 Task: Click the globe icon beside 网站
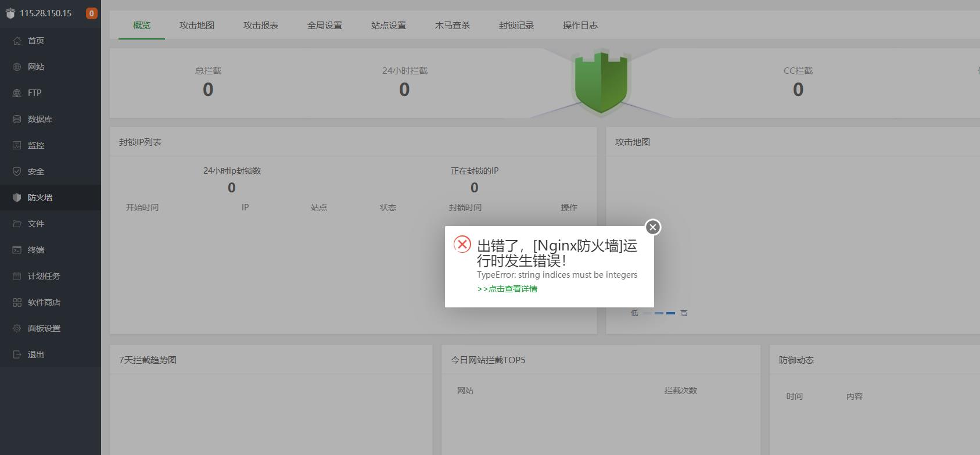tap(17, 67)
